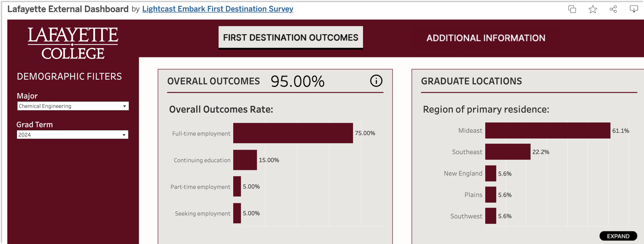Open the Major dropdown
This screenshot has height=244, width=644.
point(73,106)
